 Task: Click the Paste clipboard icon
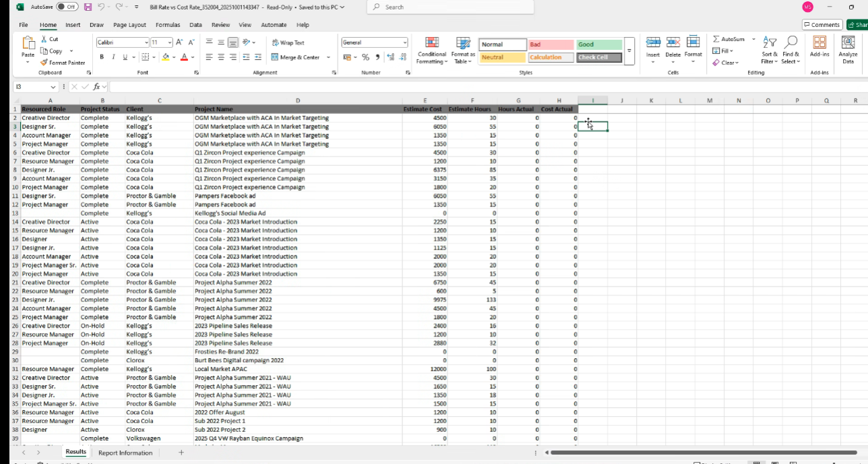28,45
